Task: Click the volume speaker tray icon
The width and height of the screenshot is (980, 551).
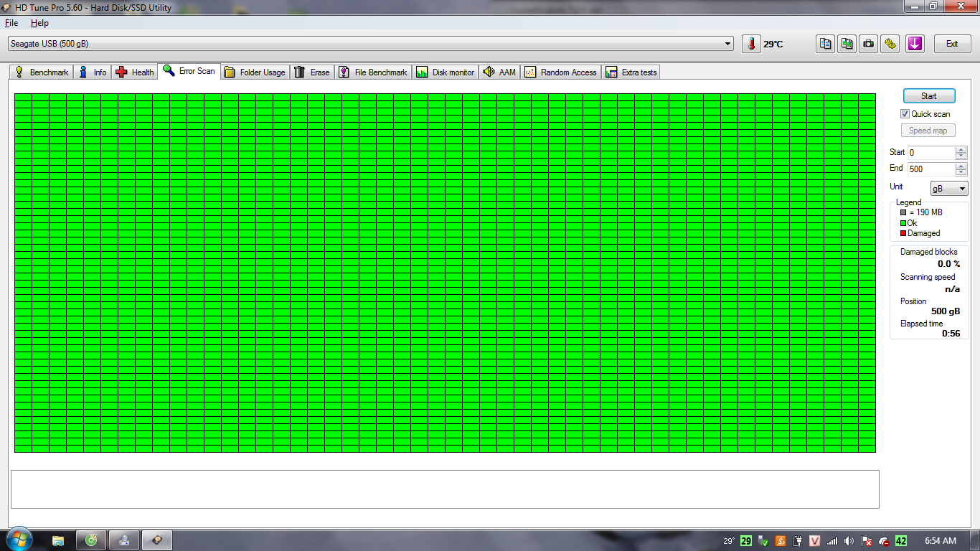Action: (849, 541)
